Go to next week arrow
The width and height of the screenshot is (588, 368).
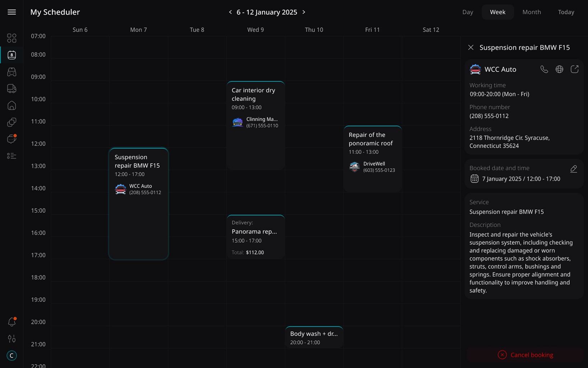[304, 12]
